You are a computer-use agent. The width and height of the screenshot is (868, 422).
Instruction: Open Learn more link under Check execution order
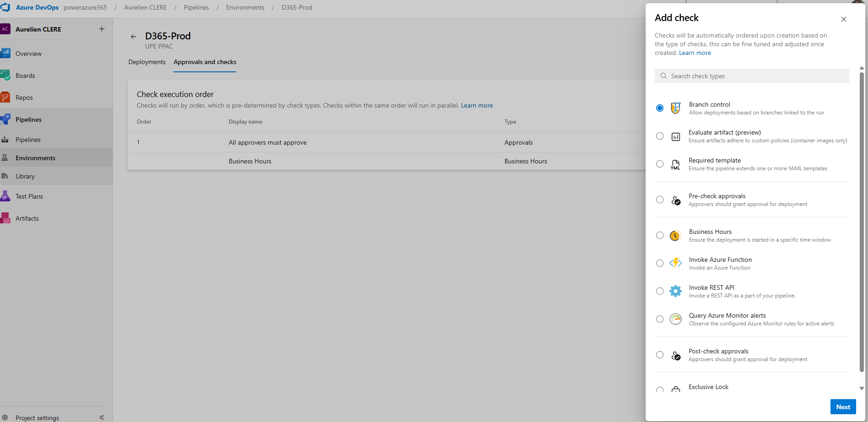(477, 105)
